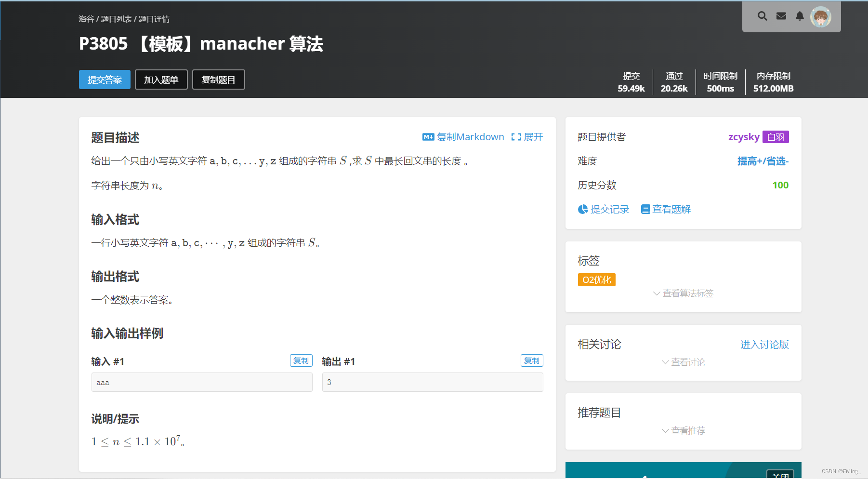Click the 查看题解 document icon
The height and width of the screenshot is (479, 868).
[x=645, y=209]
